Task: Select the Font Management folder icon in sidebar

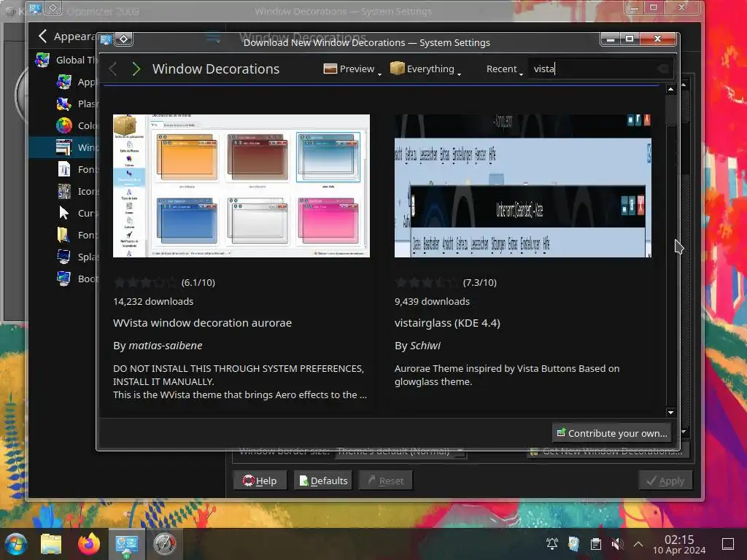Action: 64,236
